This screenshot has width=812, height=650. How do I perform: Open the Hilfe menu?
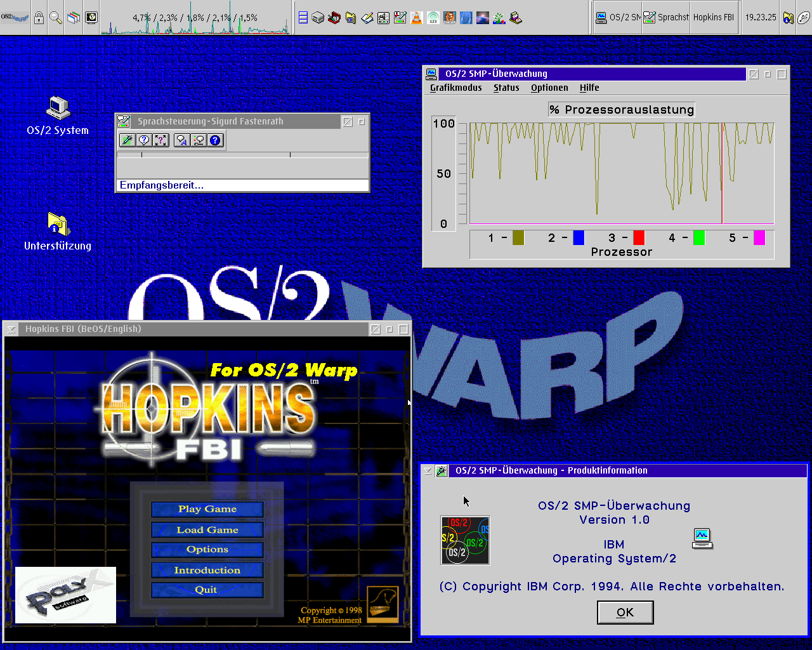589,88
